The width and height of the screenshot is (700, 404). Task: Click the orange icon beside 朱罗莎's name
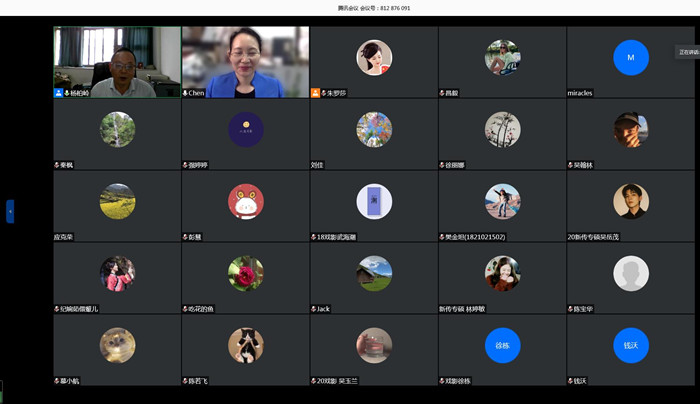coord(316,93)
